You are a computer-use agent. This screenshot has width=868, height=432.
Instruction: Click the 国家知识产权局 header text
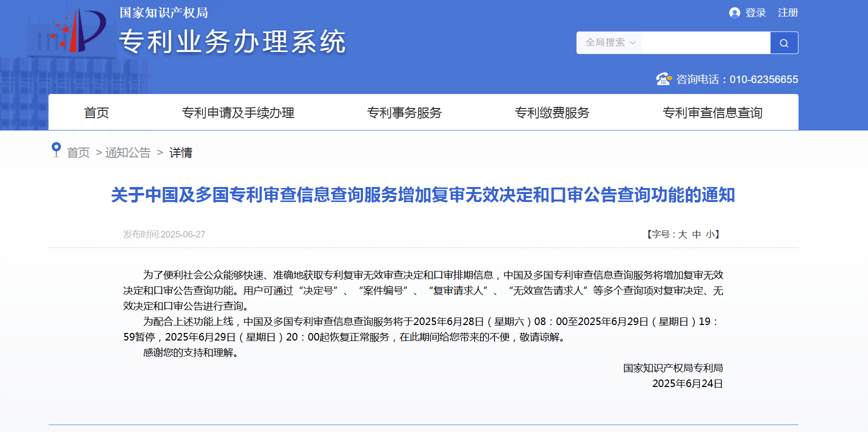point(164,13)
